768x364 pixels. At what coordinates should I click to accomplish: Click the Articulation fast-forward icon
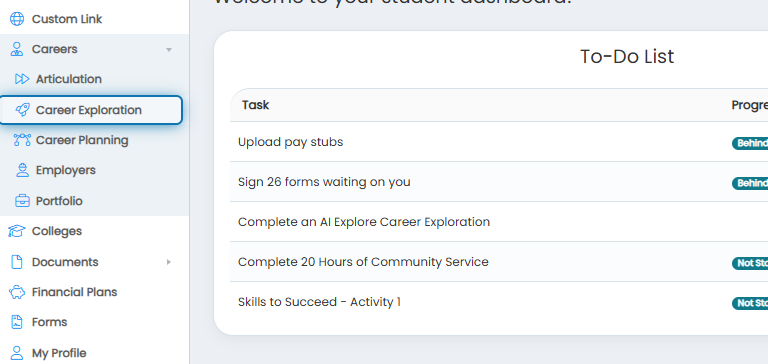[x=22, y=79]
